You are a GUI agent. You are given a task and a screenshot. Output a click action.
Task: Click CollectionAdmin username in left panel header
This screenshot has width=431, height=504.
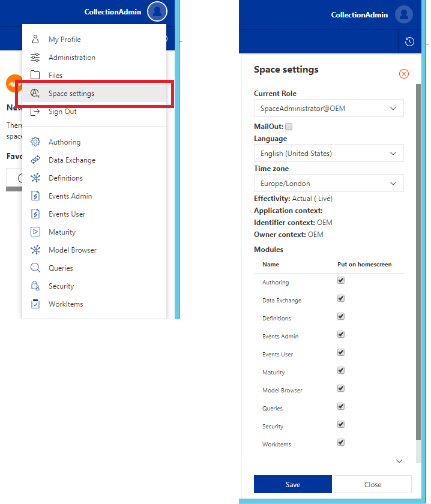click(113, 12)
